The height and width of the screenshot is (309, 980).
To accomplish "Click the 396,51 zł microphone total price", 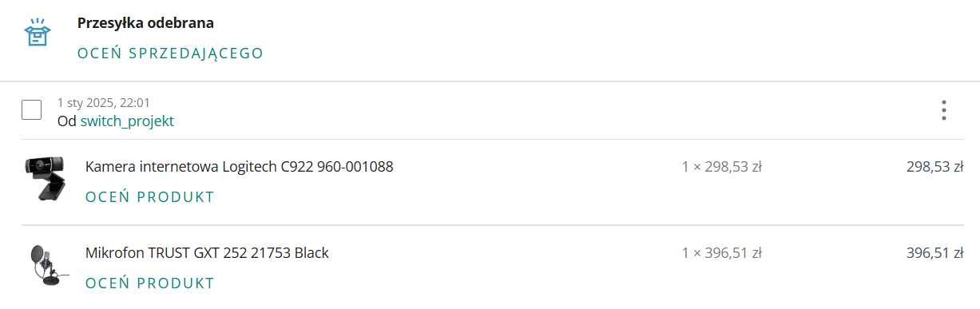I will click(x=934, y=253).
